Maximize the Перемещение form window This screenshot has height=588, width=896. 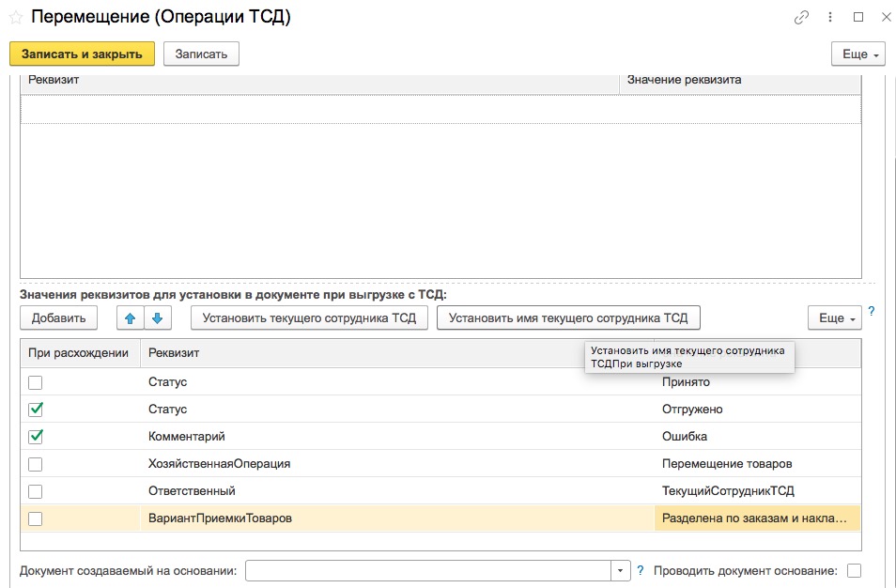(x=858, y=17)
